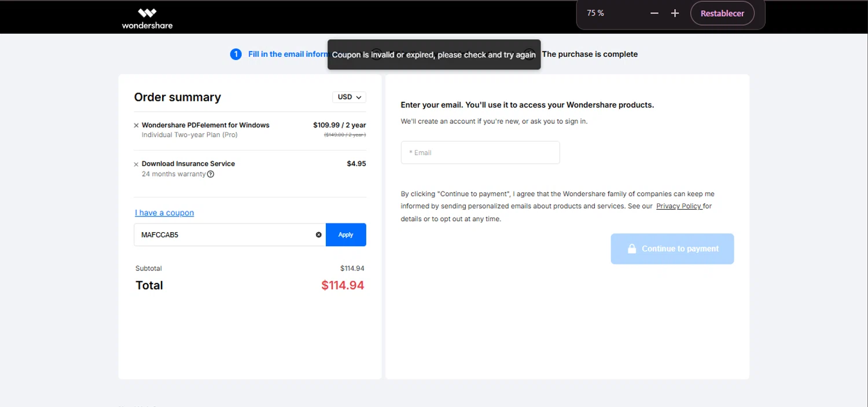The image size is (868, 407).
Task: Click Fill in the email information step
Action: (288, 54)
